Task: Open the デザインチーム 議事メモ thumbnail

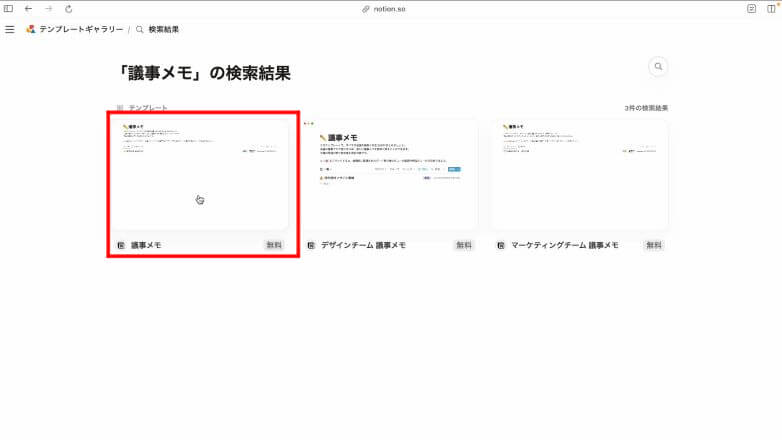Action: pyautogui.click(x=390, y=175)
